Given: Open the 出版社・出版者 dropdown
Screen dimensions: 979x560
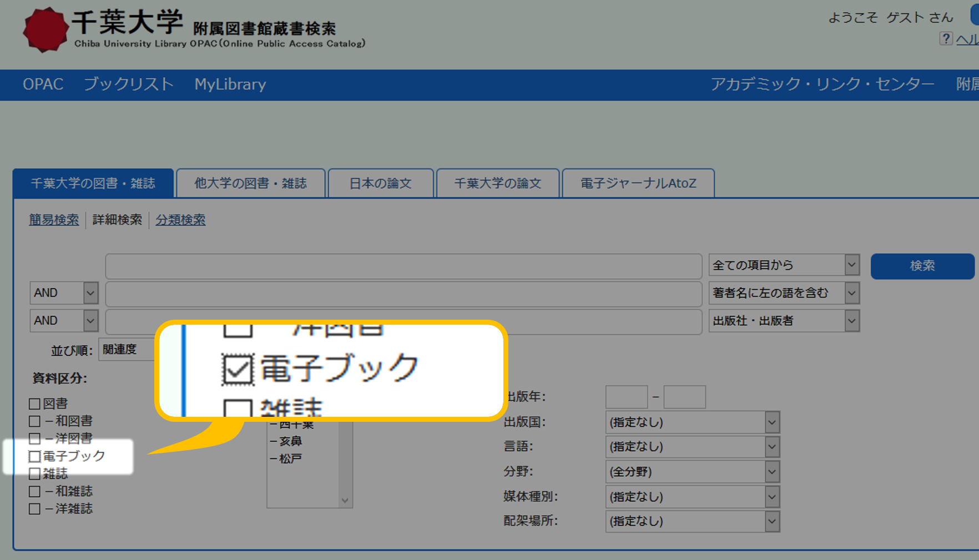Looking at the screenshot, I should [784, 321].
